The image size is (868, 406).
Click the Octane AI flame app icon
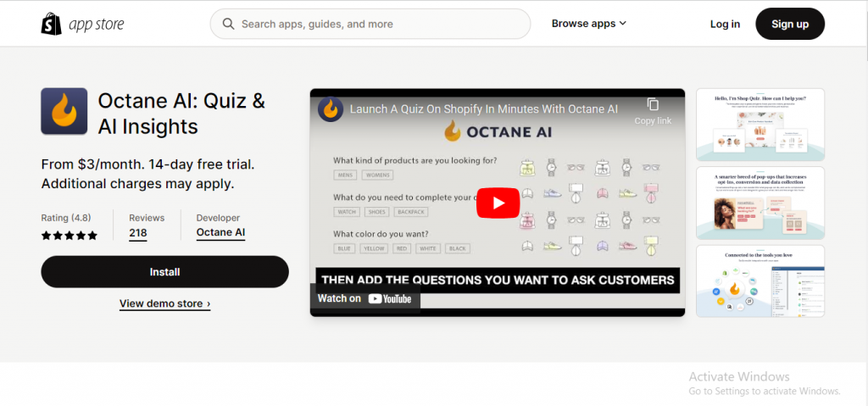point(64,111)
